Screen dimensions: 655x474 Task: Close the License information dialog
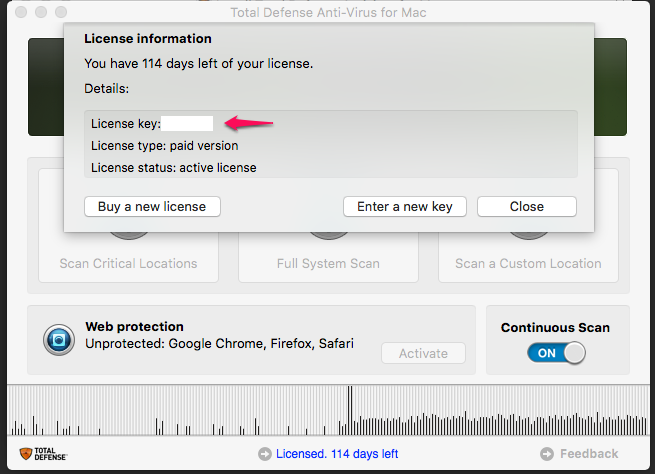coord(527,207)
